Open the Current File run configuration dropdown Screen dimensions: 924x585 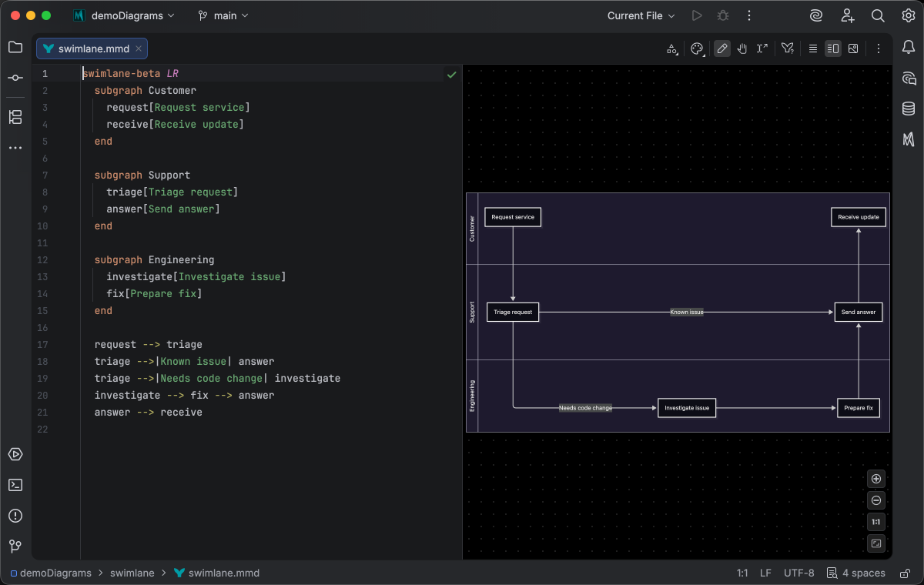point(641,15)
